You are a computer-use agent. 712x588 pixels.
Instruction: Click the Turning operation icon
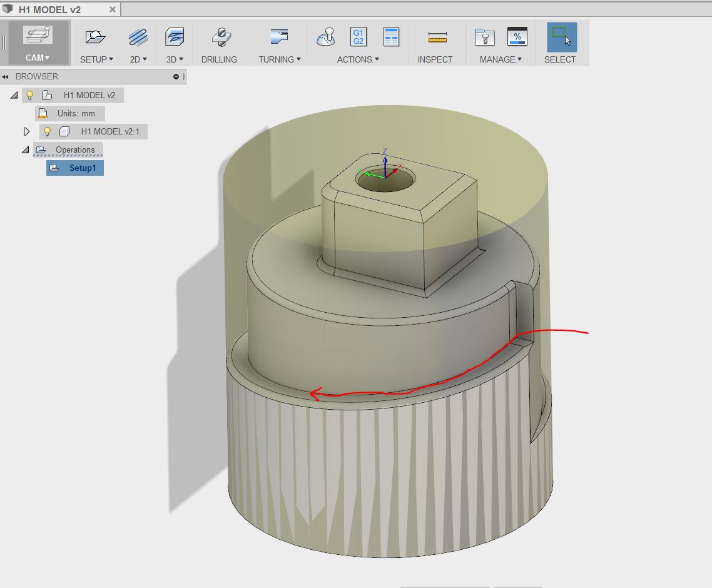(279, 37)
